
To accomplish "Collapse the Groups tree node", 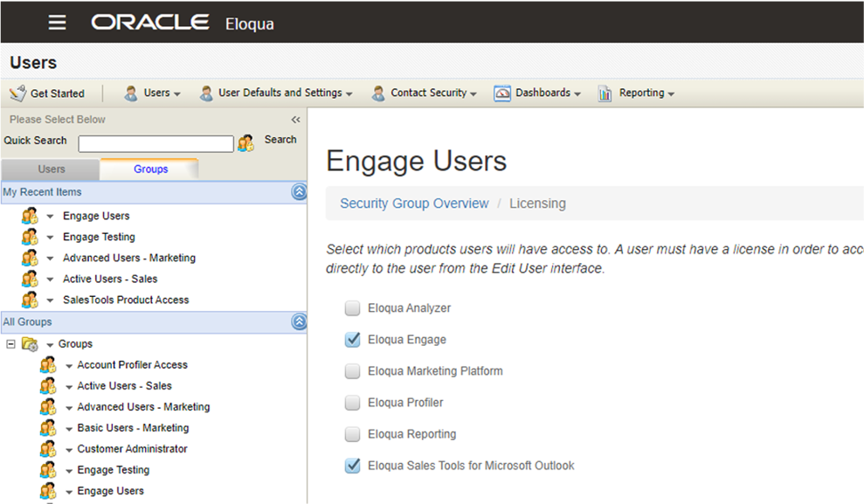I will tap(11, 344).
